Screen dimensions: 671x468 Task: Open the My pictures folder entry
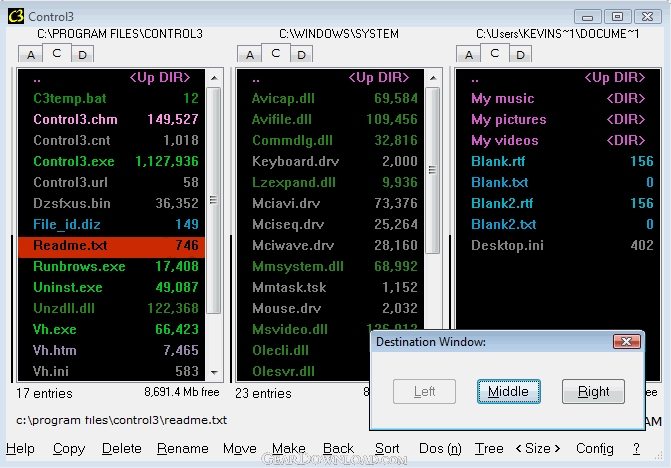click(558, 119)
